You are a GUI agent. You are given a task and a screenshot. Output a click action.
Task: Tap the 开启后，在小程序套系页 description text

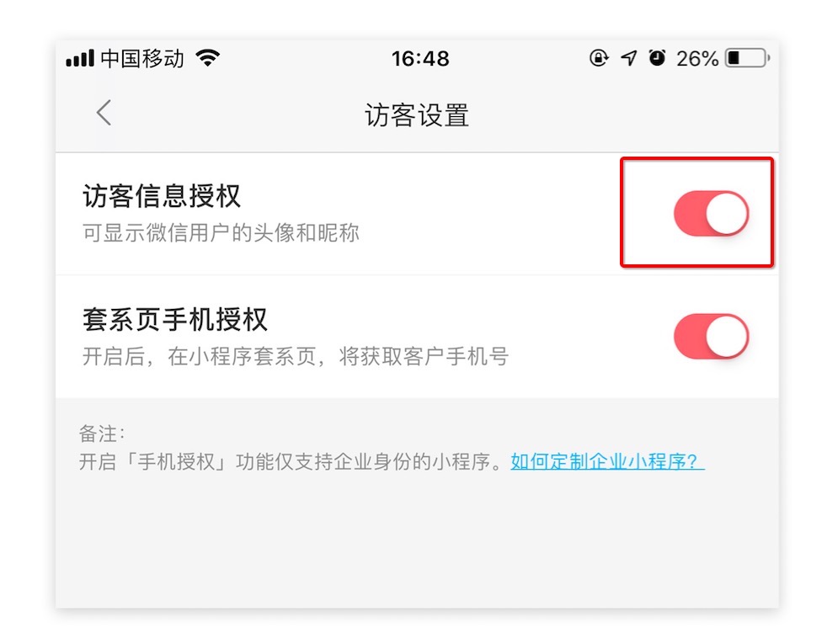coord(296,356)
